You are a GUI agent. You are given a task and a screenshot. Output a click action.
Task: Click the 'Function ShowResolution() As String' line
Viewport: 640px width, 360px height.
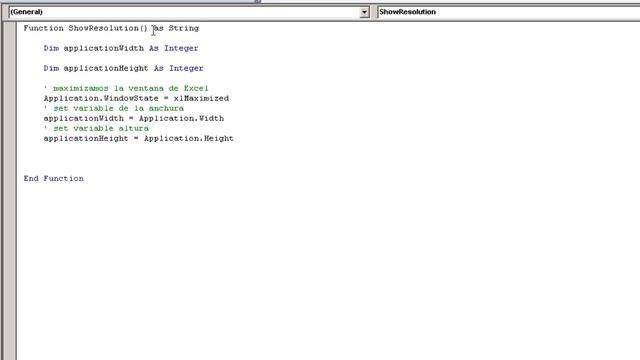pyautogui.click(x=111, y=28)
